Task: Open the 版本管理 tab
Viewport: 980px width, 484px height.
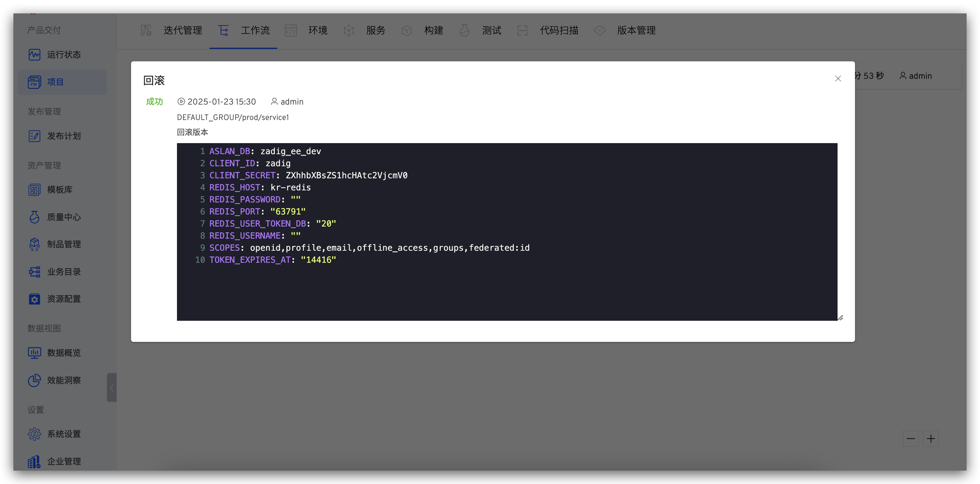Action: [636, 31]
